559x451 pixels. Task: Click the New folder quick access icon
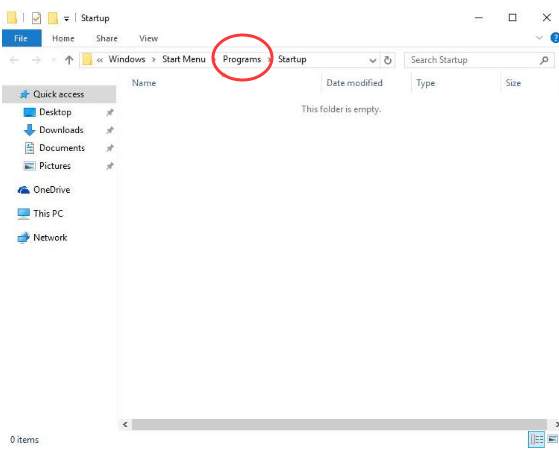53,18
